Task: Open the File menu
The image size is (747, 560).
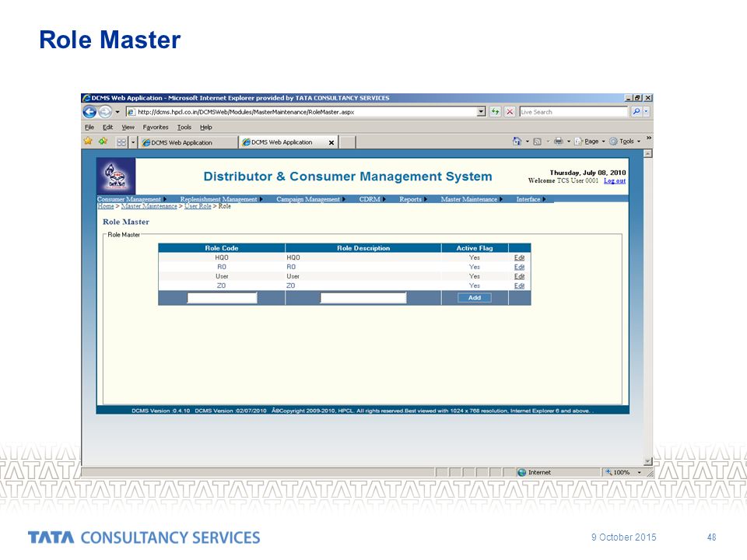Action: tap(89, 127)
